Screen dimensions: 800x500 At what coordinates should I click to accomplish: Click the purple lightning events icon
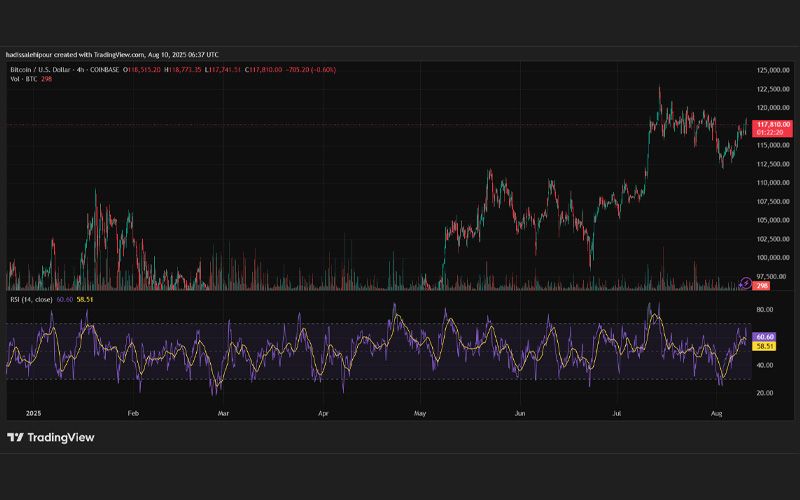[x=745, y=283]
